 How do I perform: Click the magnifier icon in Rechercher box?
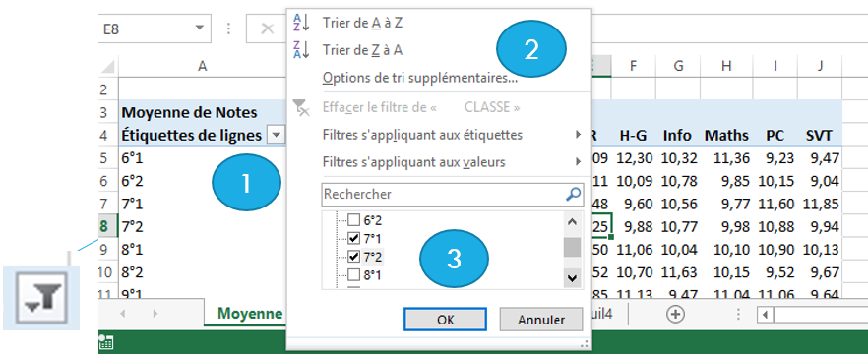point(574,194)
